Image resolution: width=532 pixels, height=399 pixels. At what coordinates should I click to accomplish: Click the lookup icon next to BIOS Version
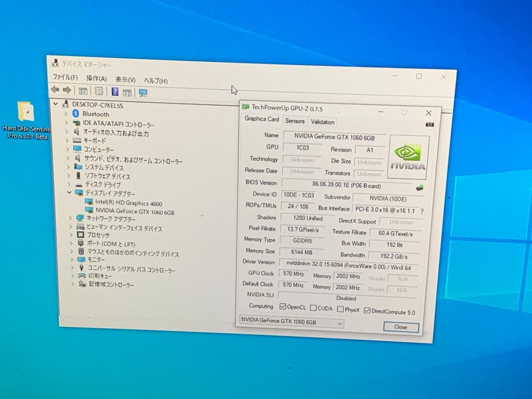point(419,187)
